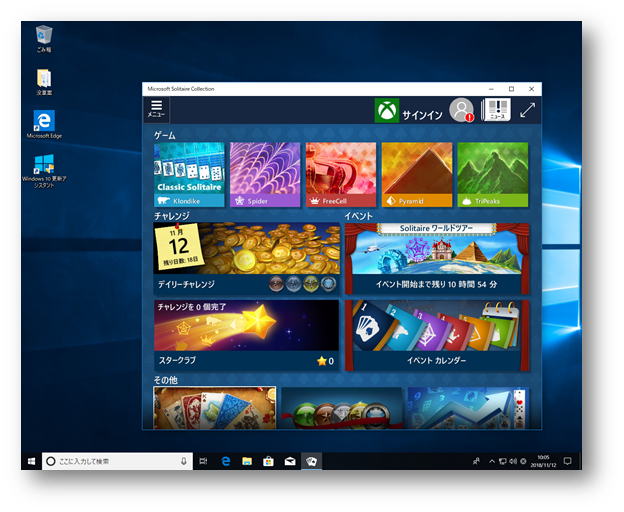Open Mail from the taskbar
Screen dimensions: 624x512
[x=290, y=461]
